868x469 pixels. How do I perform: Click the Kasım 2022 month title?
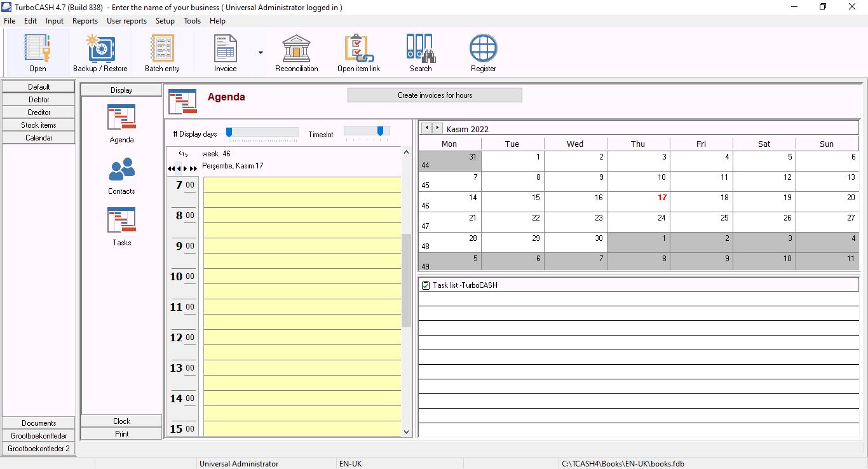click(x=467, y=129)
